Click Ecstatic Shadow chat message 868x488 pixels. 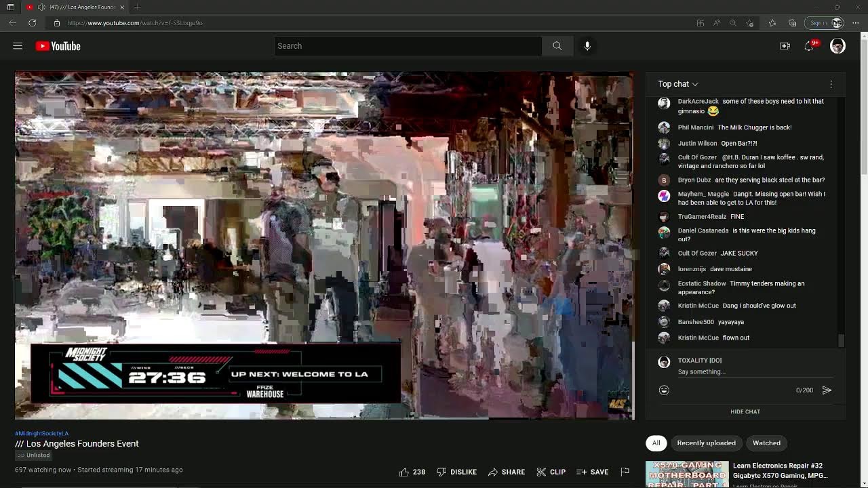[x=741, y=288]
